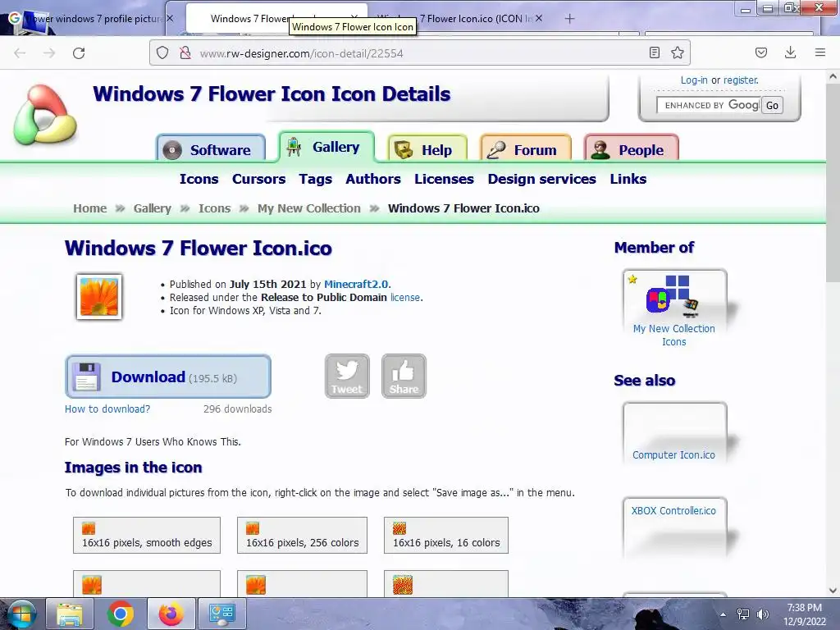Open author Minecraft2.0 profile link

tap(358, 284)
